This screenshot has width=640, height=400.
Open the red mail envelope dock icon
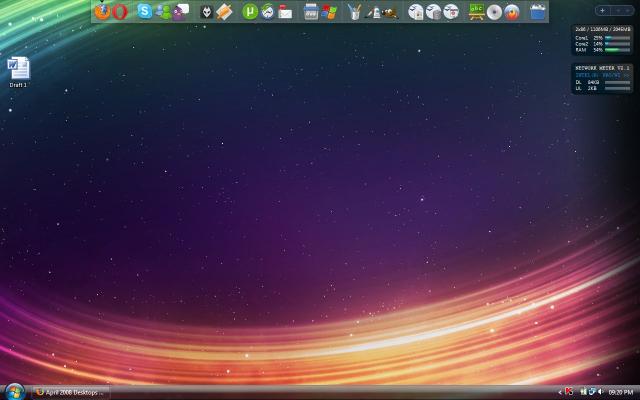pos(285,13)
